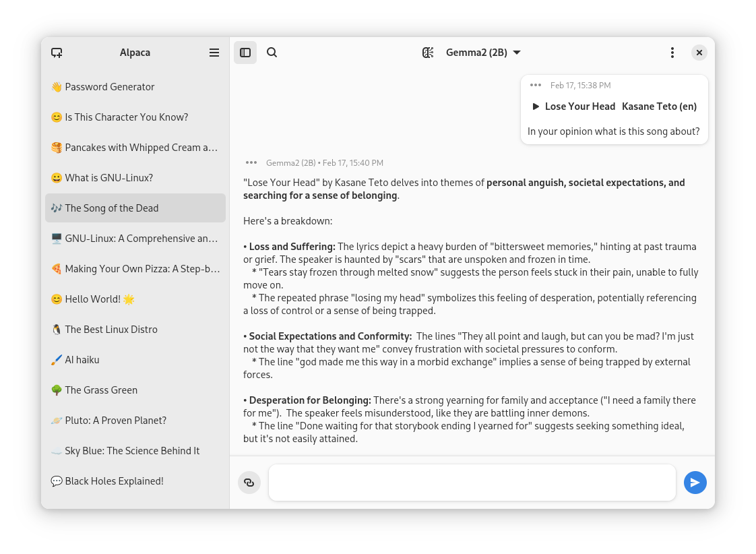Open the Black Holes Explained! chat
The width and height of the screenshot is (756, 554).
tap(135, 482)
